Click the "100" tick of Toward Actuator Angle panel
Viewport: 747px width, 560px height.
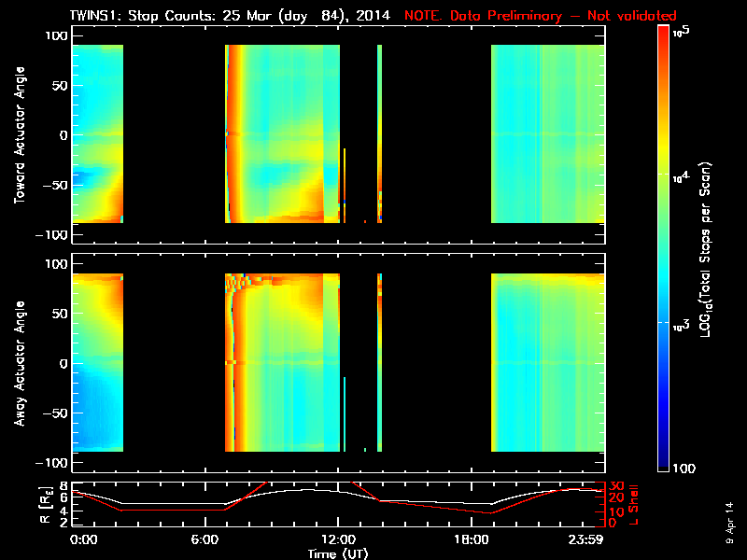coord(57,35)
